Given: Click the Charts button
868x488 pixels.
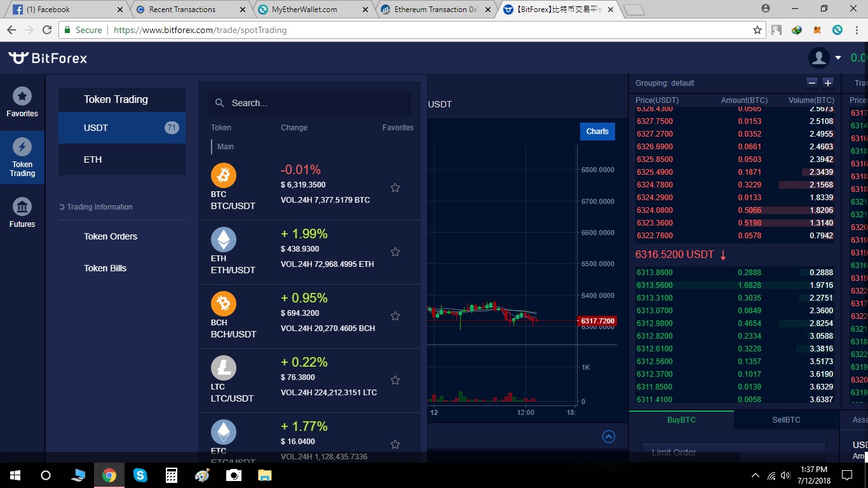Looking at the screenshot, I should 597,132.
